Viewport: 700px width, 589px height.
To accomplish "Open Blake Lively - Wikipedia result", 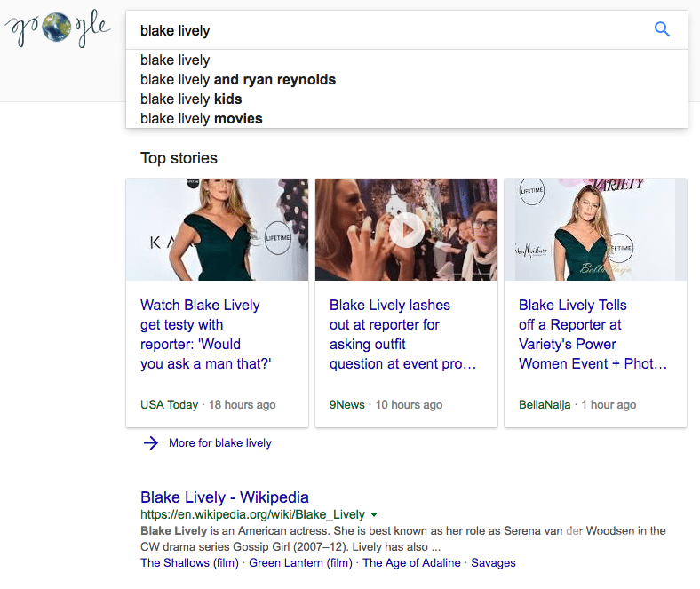I will pos(225,497).
